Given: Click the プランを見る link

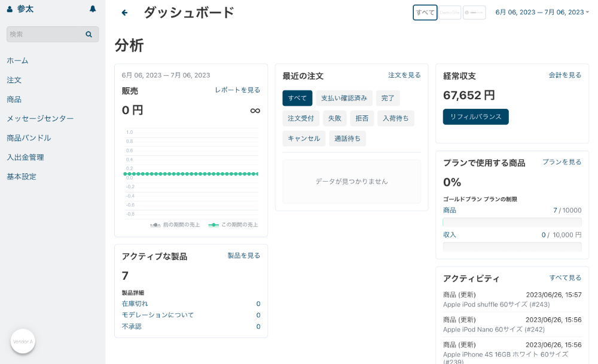Looking at the screenshot, I should (562, 162).
